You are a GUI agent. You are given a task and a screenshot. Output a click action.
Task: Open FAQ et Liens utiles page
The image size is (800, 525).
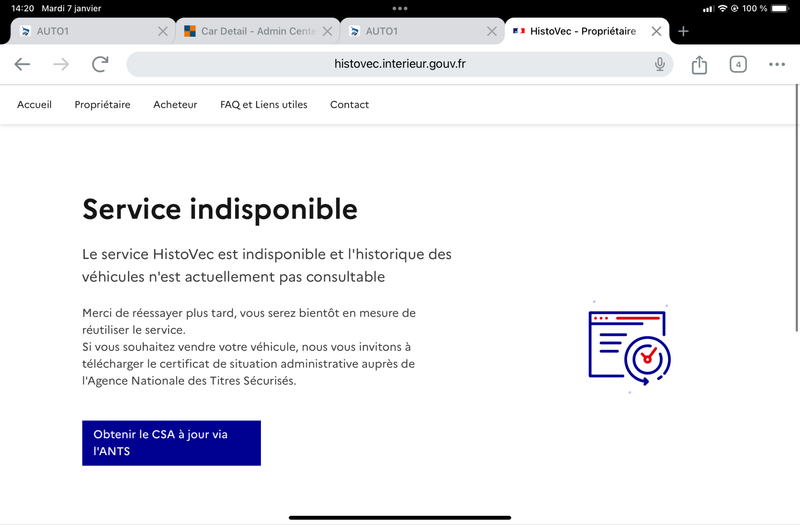coord(264,105)
